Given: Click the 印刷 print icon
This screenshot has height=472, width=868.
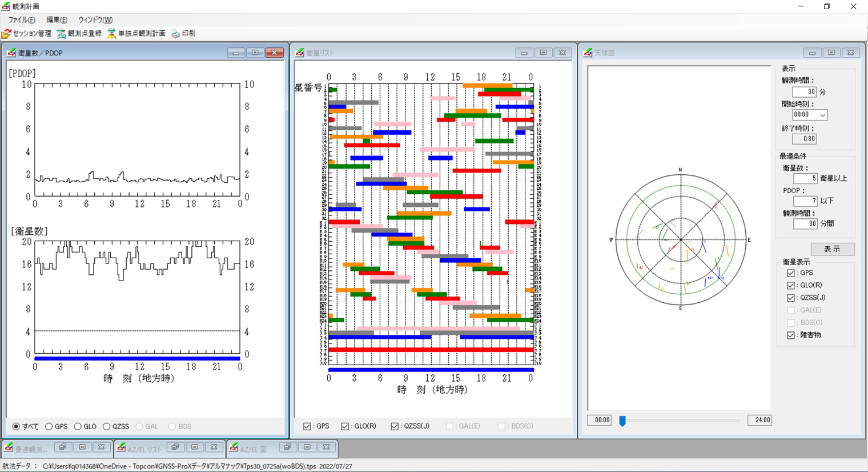Looking at the screenshot, I should (x=175, y=34).
